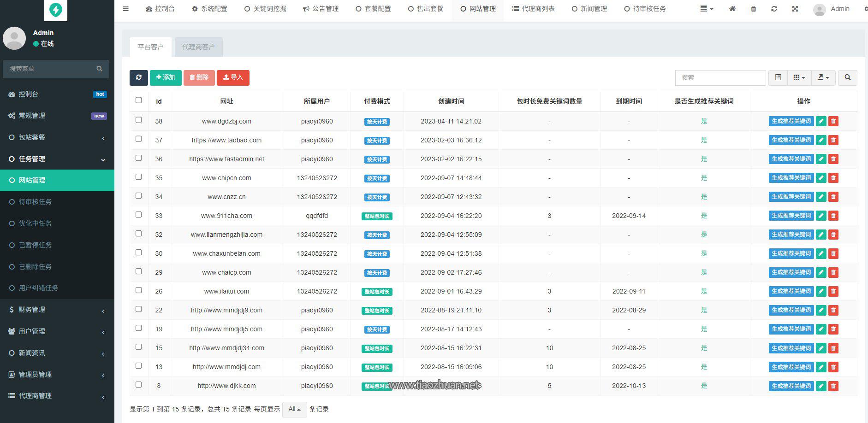Delete the row www.dgdzbj.com
Image resolution: width=868 pixels, height=423 pixels.
pyautogui.click(x=833, y=121)
